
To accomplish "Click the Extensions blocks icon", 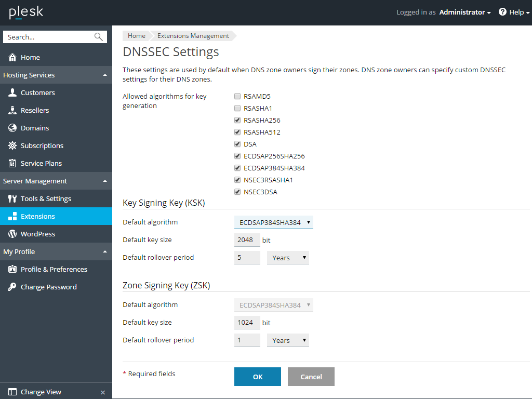I will 12,216.
